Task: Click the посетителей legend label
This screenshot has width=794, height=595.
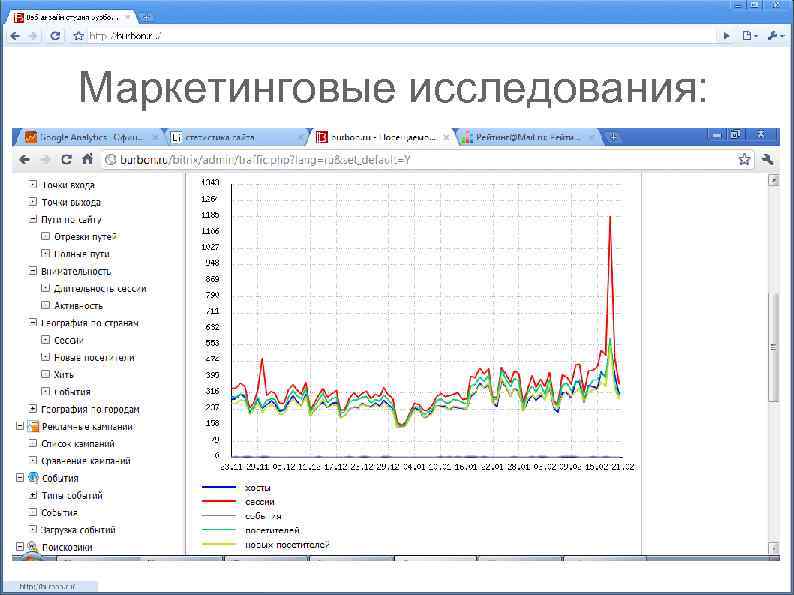Action: [272, 531]
